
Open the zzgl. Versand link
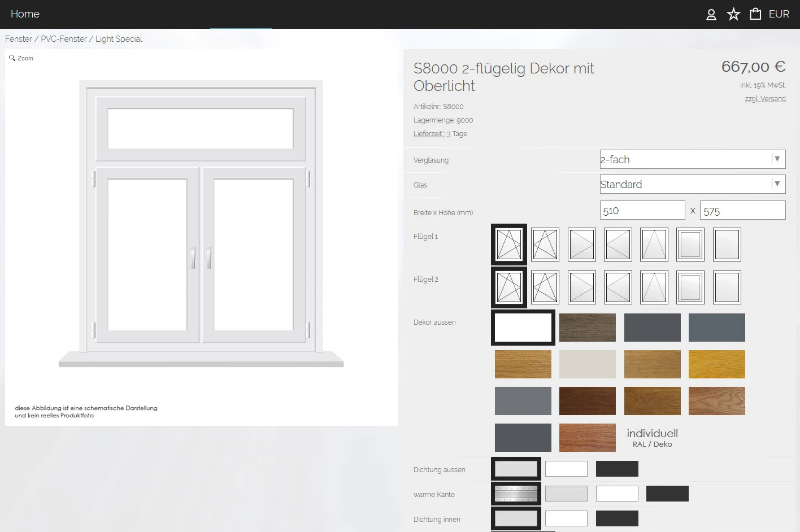coord(765,99)
